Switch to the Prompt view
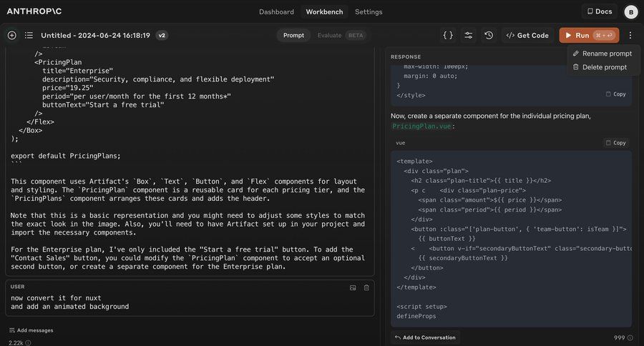 pyautogui.click(x=293, y=35)
